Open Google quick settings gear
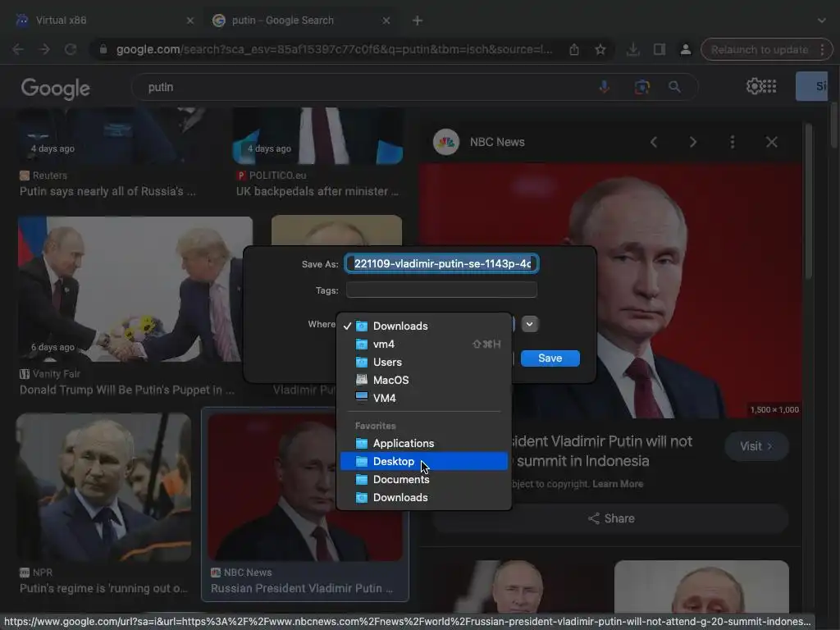 pyautogui.click(x=753, y=86)
